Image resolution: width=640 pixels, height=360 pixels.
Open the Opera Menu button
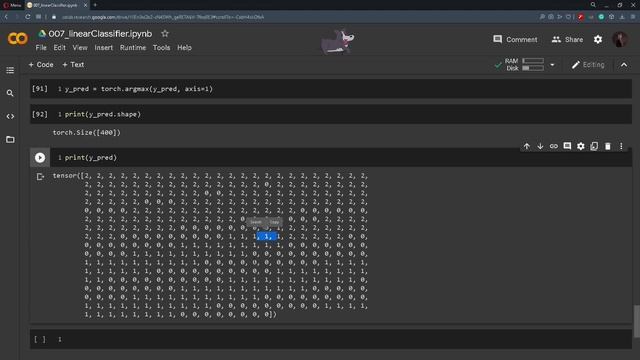coord(12,5)
